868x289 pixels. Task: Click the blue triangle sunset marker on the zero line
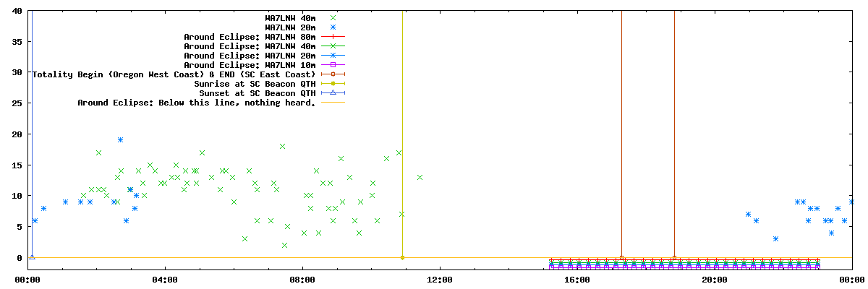pyautogui.click(x=32, y=256)
